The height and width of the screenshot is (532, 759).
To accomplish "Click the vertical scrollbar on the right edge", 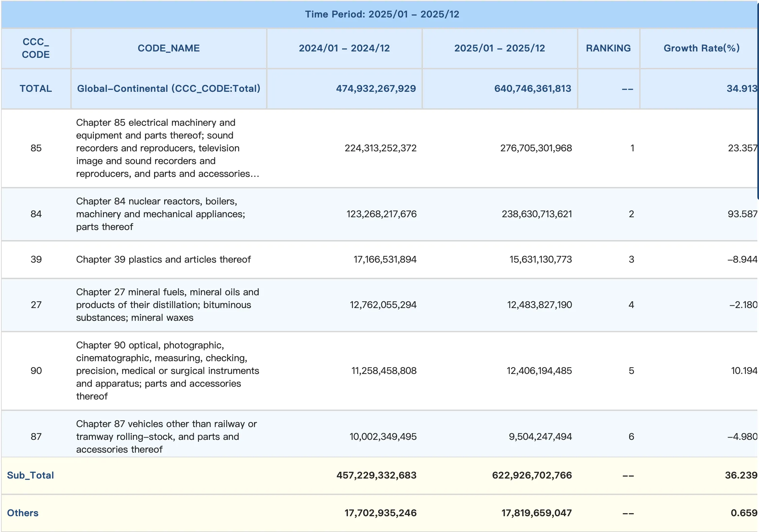I will (758, 101).
